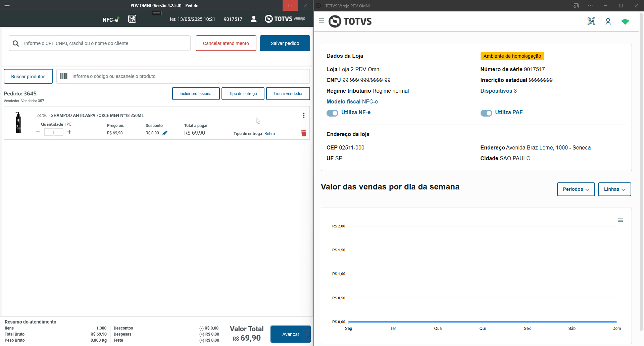Click the Vendedor 357 label

click(24, 101)
